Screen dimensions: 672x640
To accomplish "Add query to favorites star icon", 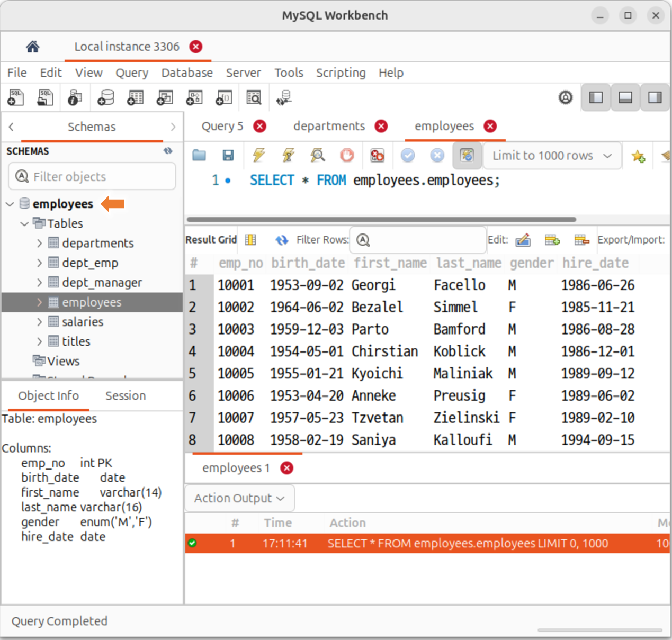I will coord(638,156).
